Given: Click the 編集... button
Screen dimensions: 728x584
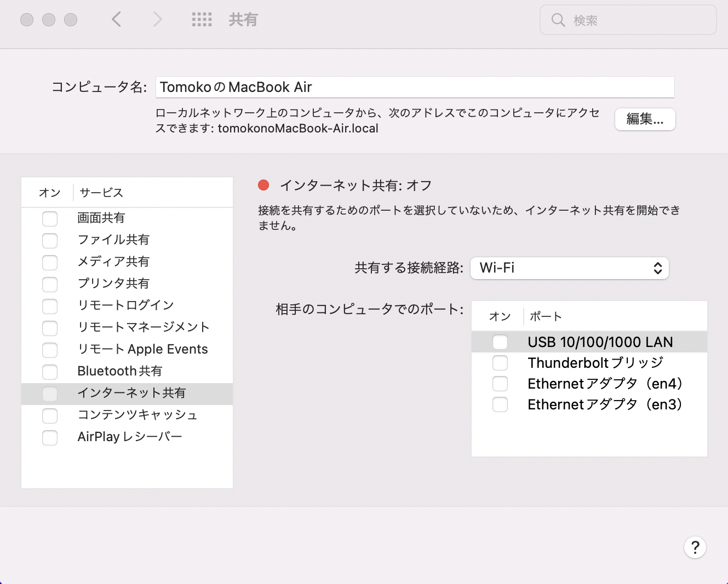Looking at the screenshot, I should tap(645, 119).
